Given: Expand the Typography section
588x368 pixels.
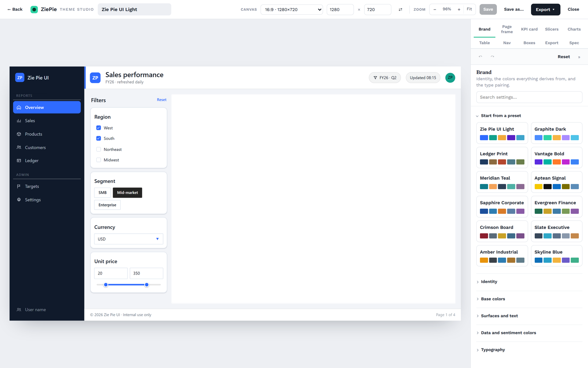Looking at the screenshot, I should click(529, 350).
